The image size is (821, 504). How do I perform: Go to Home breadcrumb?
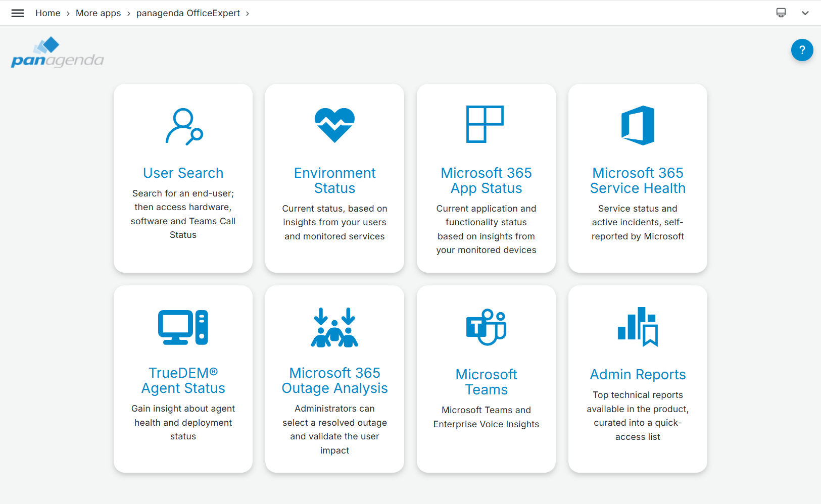[48, 13]
